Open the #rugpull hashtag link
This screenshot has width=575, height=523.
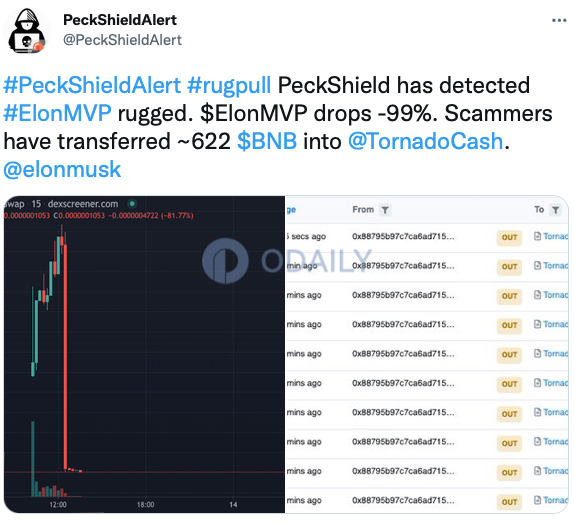[229, 85]
